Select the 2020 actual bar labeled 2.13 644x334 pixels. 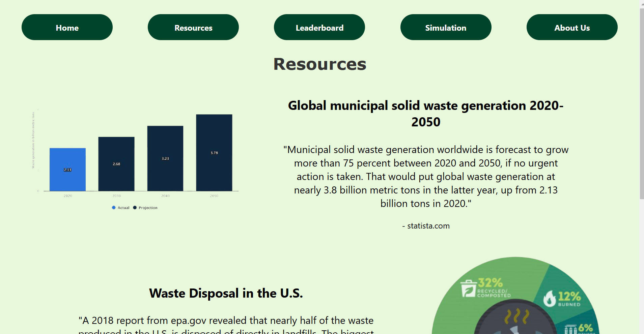pyautogui.click(x=67, y=170)
